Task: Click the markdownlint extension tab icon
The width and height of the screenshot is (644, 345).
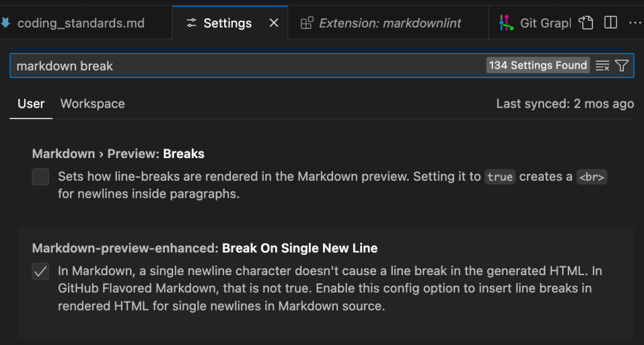Action: tap(307, 23)
